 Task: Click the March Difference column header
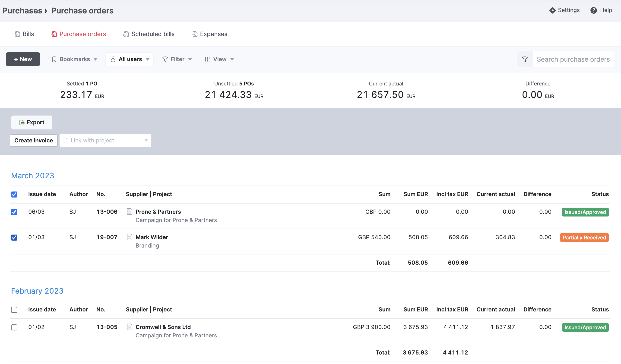point(537,194)
